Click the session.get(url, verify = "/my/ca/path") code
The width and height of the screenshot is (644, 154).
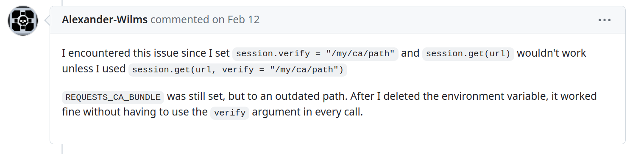237,70
